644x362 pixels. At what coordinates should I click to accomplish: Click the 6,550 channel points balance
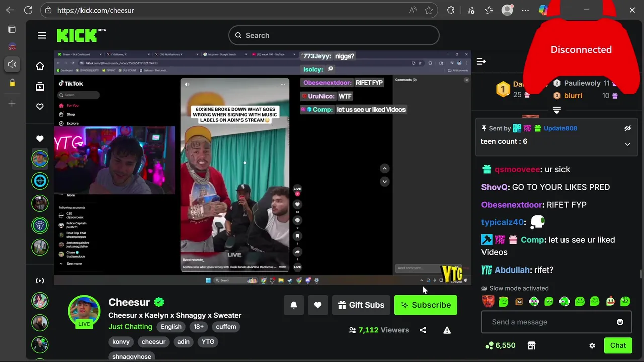click(500, 345)
